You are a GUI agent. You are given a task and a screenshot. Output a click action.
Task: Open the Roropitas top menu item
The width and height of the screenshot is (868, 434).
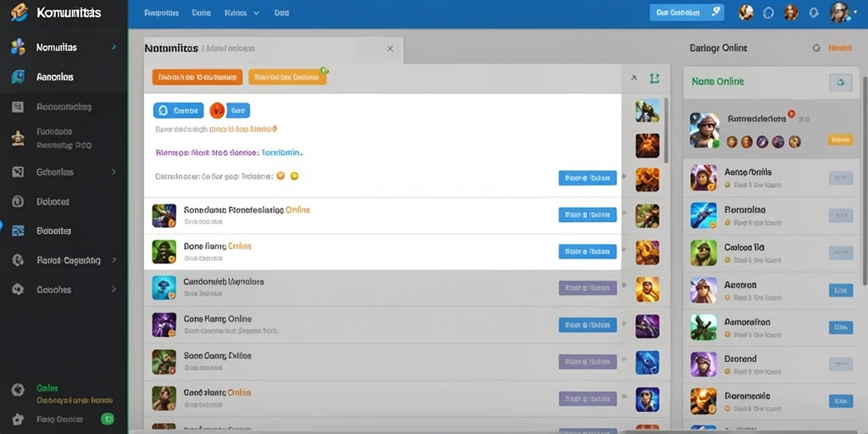pyautogui.click(x=162, y=13)
